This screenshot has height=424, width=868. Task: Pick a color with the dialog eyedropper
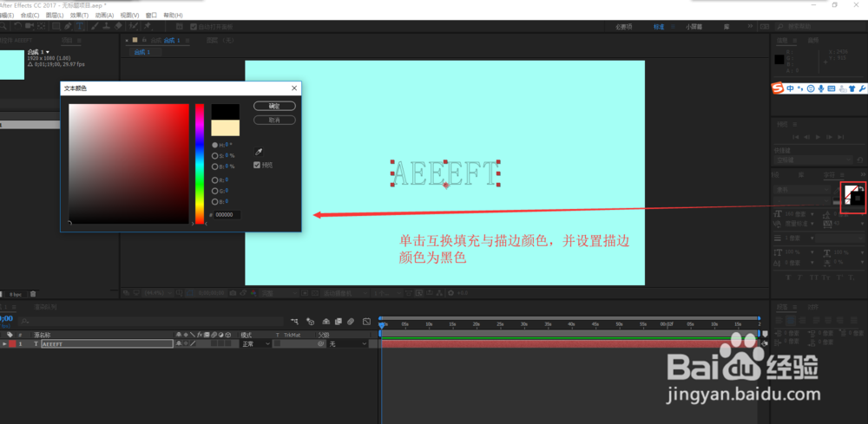(258, 152)
